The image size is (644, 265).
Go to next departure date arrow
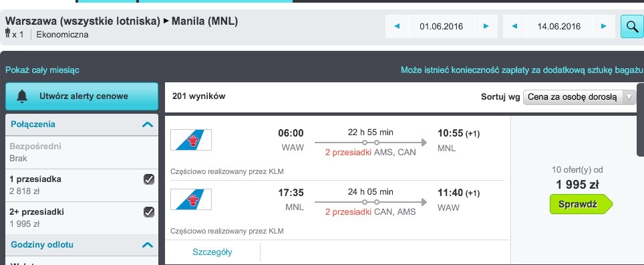pyautogui.click(x=486, y=26)
